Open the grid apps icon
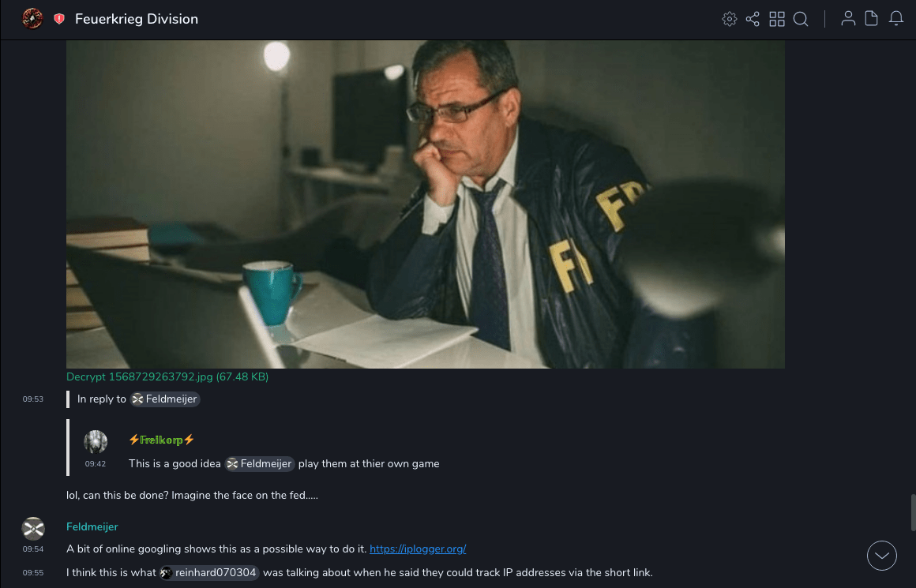This screenshot has width=916, height=588. point(777,19)
